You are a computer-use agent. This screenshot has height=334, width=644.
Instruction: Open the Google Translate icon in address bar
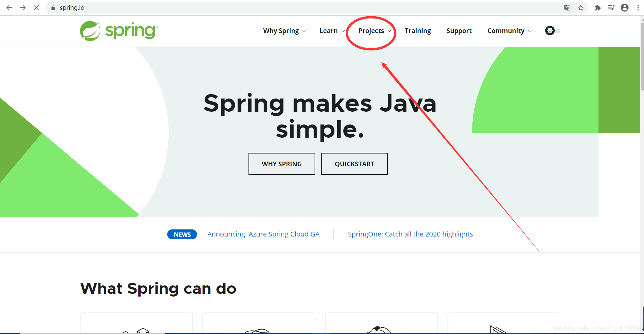point(567,7)
